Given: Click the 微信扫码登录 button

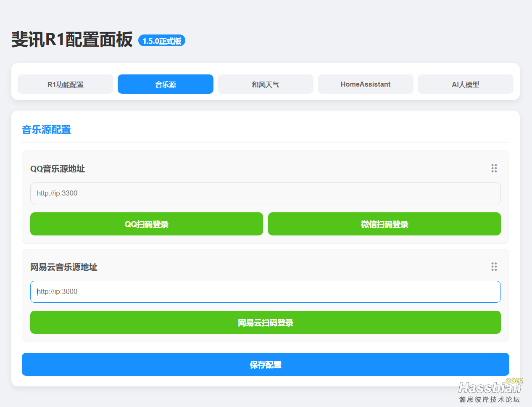Looking at the screenshot, I should click(x=385, y=224).
